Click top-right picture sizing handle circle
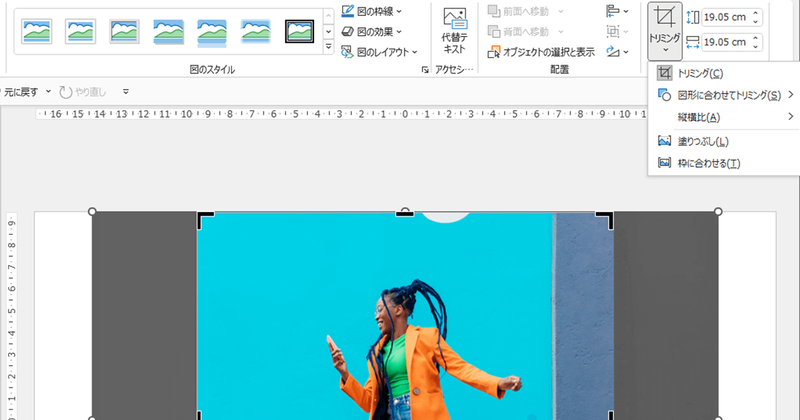The height and width of the screenshot is (420, 800). (718, 211)
